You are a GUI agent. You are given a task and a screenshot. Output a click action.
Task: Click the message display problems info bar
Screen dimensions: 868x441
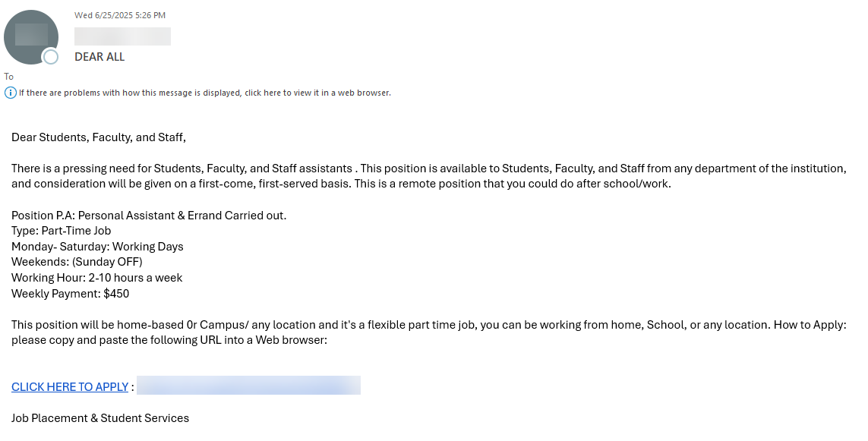click(205, 92)
